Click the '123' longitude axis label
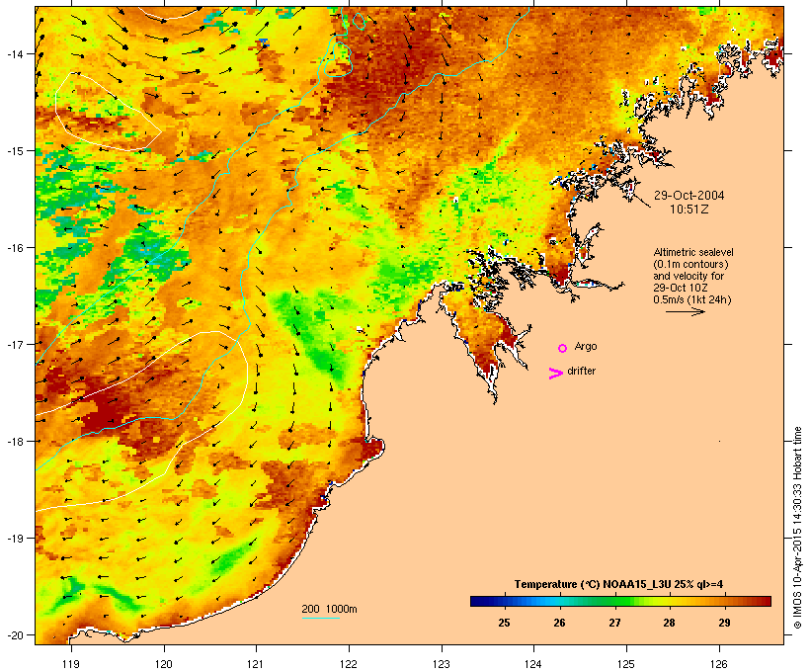The width and height of the screenshot is (810, 672). 442,664
